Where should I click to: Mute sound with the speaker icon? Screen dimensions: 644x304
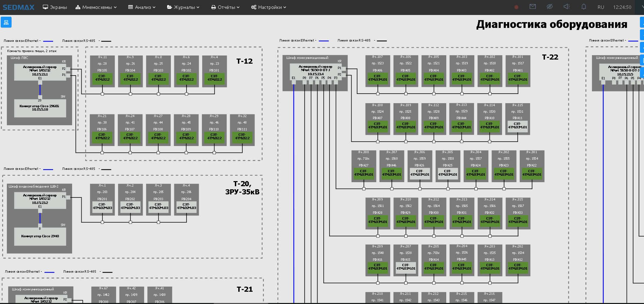566,7
